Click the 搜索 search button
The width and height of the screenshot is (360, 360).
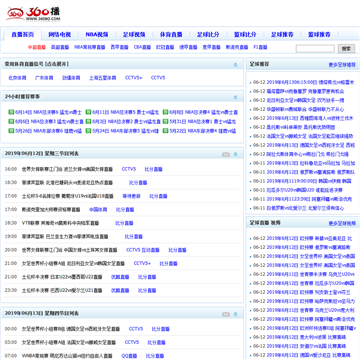click(346, 49)
